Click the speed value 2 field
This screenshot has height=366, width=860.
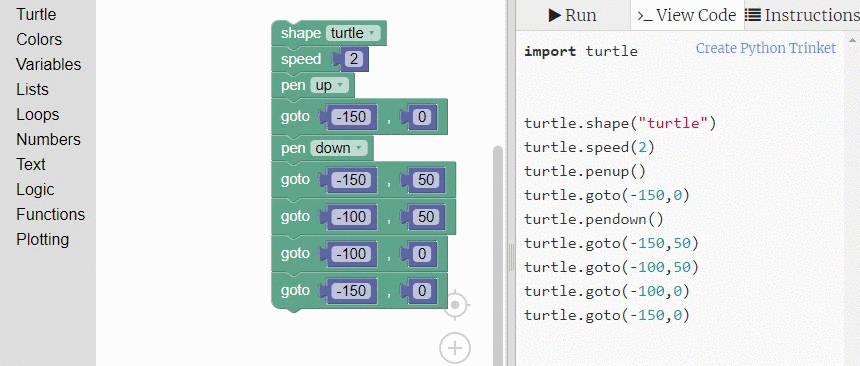coord(354,59)
